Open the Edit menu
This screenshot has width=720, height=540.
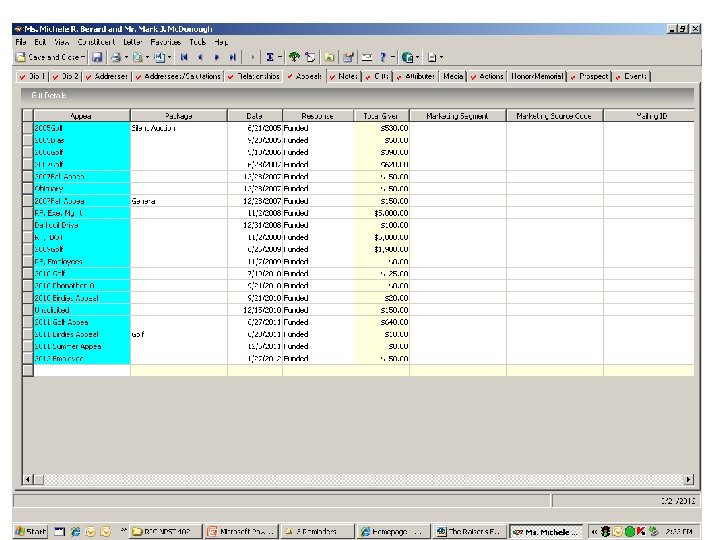click(x=40, y=42)
